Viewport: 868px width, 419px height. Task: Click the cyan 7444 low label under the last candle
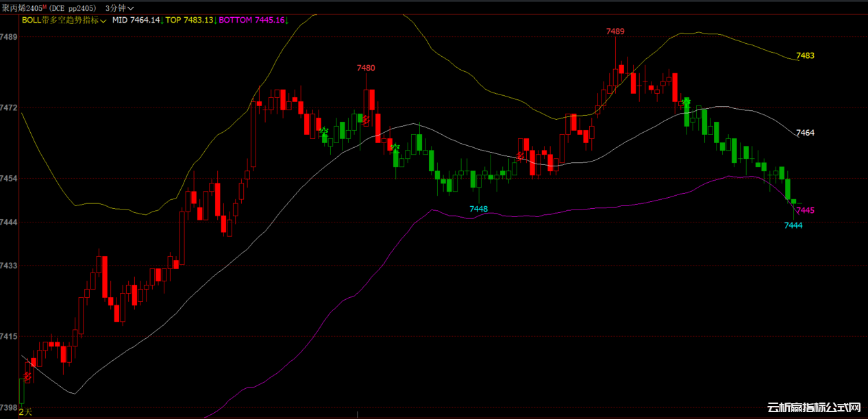[793, 225]
